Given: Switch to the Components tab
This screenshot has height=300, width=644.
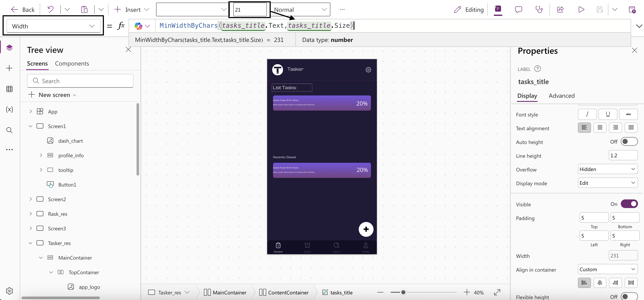Looking at the screenshot, I should 72,64.
